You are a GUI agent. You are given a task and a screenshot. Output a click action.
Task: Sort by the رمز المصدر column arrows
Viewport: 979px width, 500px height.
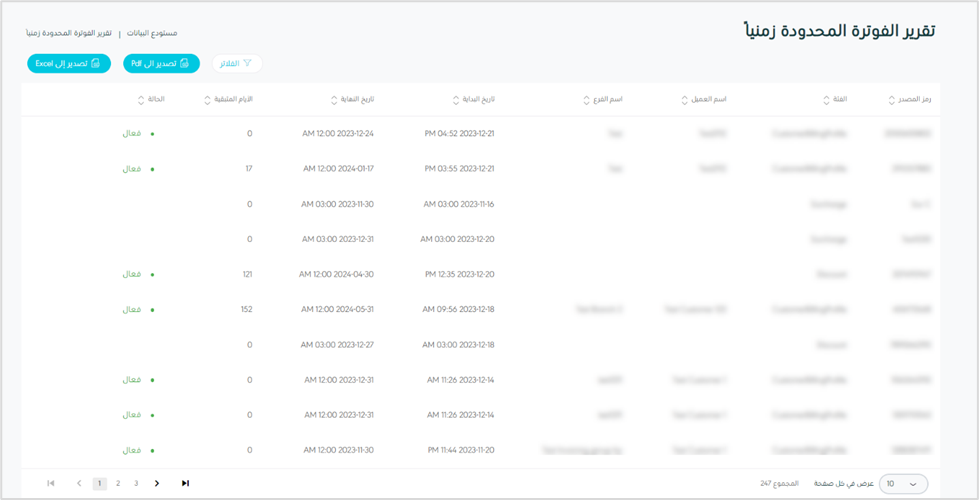point(891,100)
